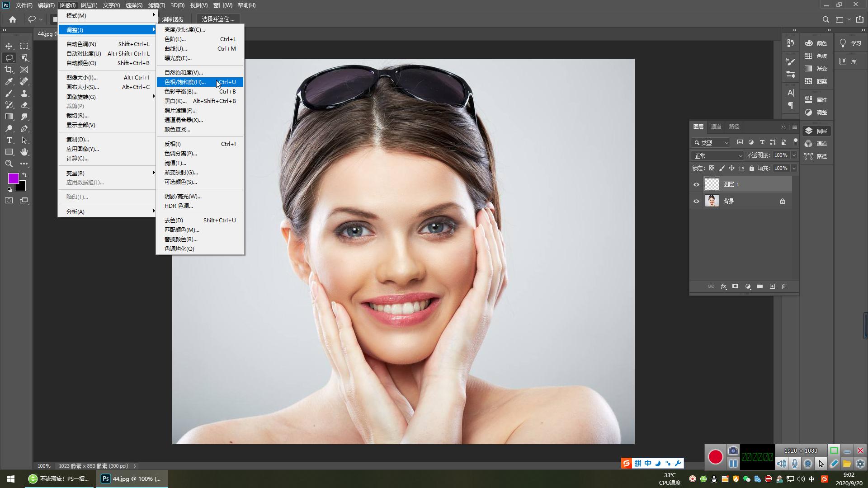Click the create new layer icon
Image resolution: width=868 pixels, height=488 pixels.
point(772,286)
